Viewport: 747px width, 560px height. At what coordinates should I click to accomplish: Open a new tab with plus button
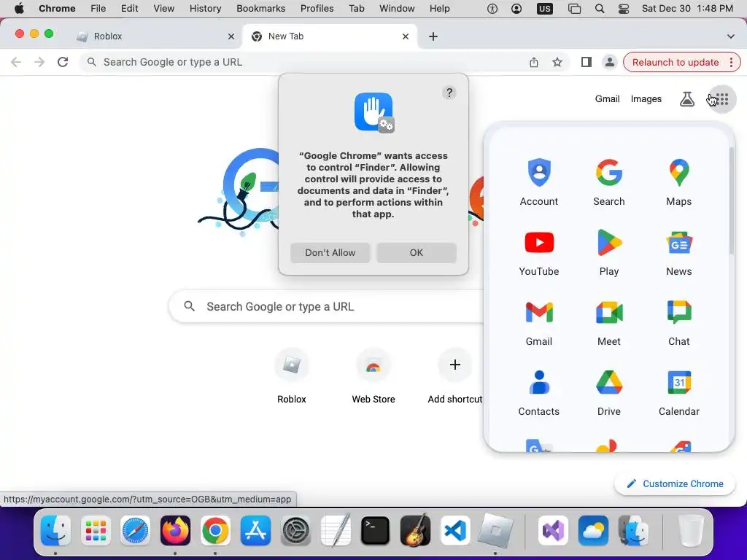tap(433, 36)
